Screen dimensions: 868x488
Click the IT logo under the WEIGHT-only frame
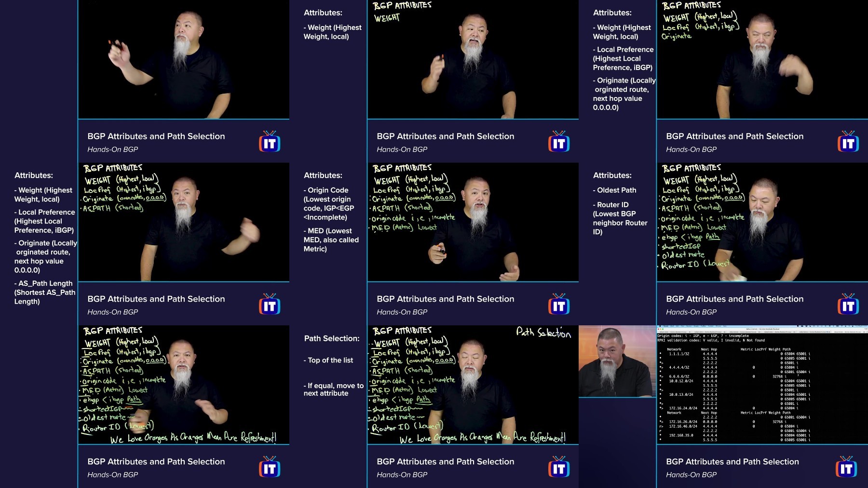pyautogui.click(x=559, y=141)
